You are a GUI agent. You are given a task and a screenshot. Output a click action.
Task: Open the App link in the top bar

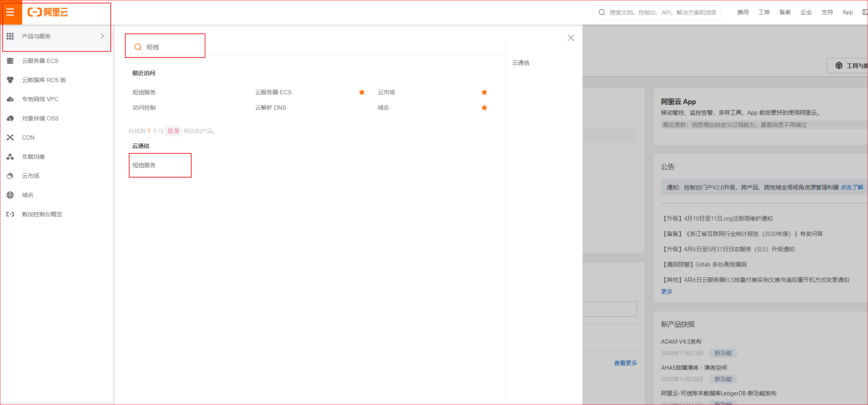pos(847,12)
